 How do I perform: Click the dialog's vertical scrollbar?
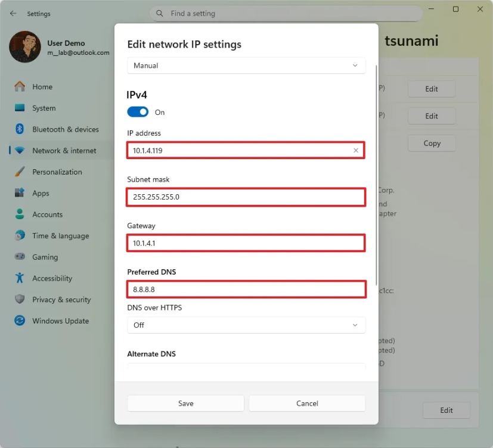click(376, 173)
